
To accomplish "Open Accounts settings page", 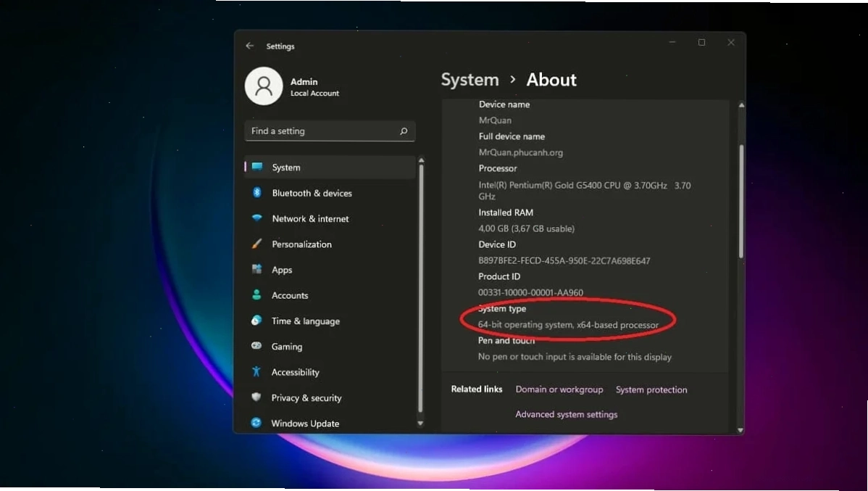I will pos(290,295).
